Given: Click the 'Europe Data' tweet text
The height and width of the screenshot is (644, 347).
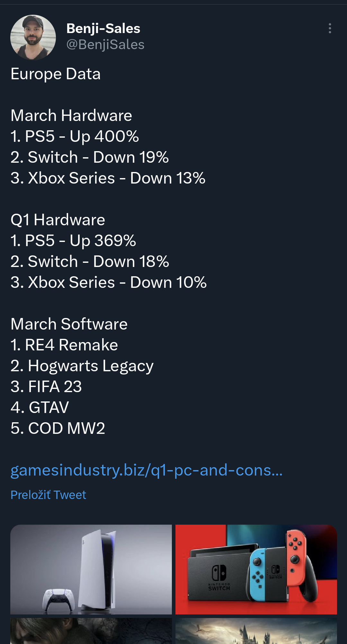Looking at the screenshot, I should pyautogui.click(x=56, y=74).
